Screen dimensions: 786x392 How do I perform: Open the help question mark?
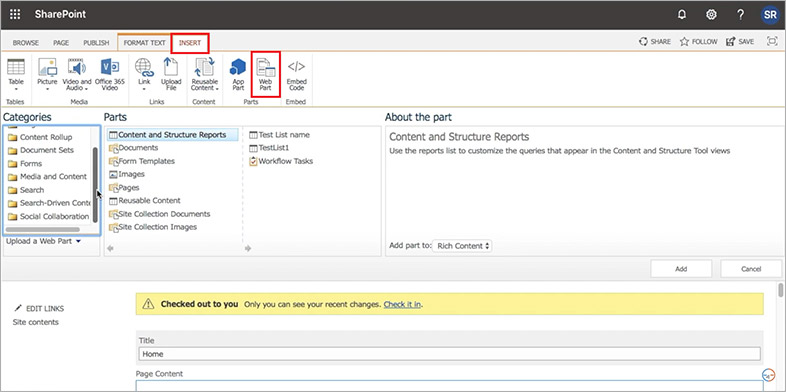(740, 15)
